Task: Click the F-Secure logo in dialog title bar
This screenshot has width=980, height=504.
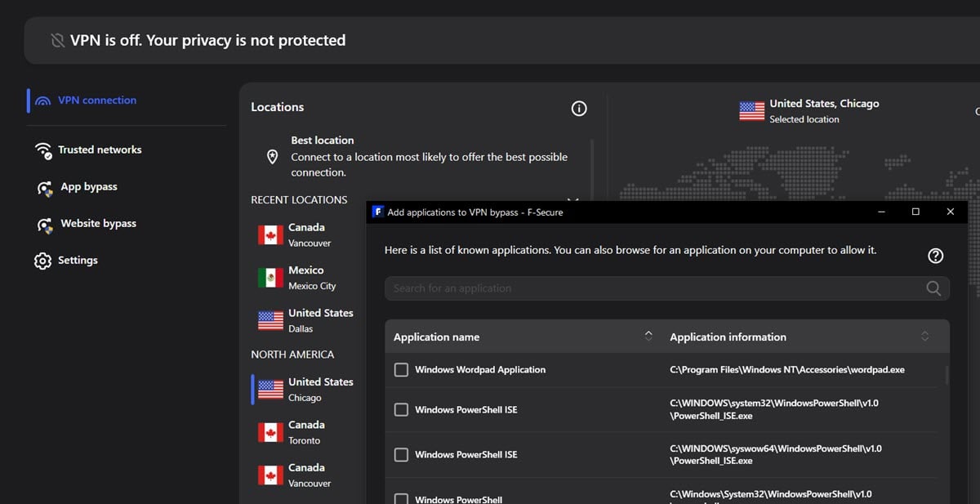Action: tap(377, 212)
